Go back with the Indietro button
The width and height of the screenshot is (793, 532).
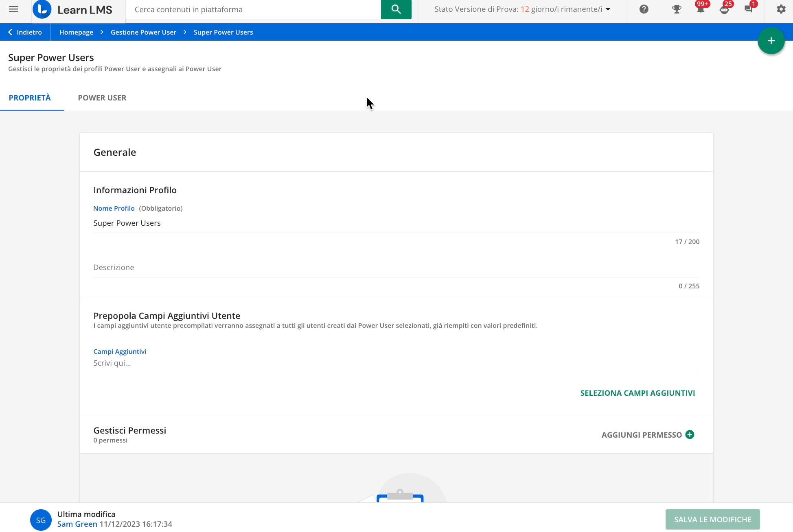pos(25,32)
